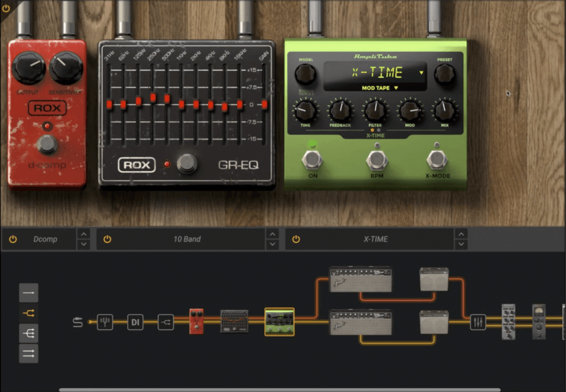Click the horizontal scrollbar at bottom
Screen dimensions: 566x392
point(280,390)
